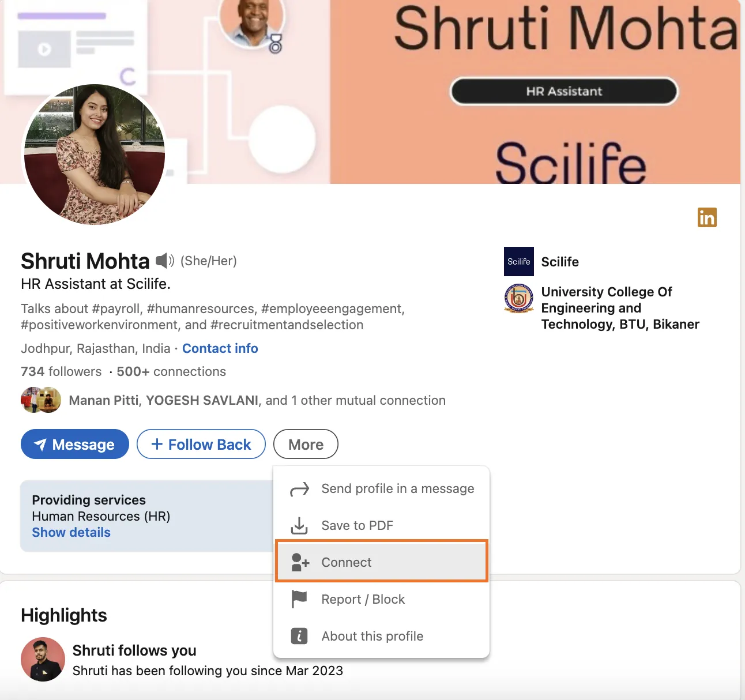Screen dimensions: 745x700
Task: Click the Shruti Mohta banner title text
Action: point(566,28)
